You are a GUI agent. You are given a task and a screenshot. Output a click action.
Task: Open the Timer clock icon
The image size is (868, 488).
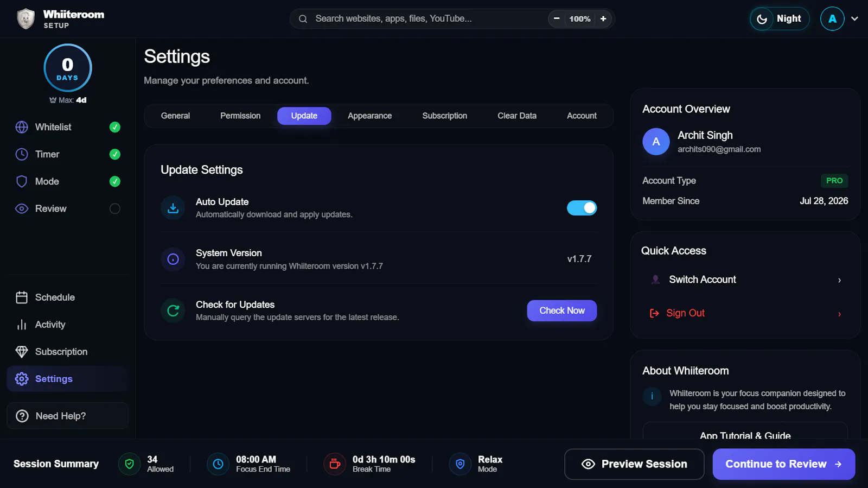coord(22,154)
